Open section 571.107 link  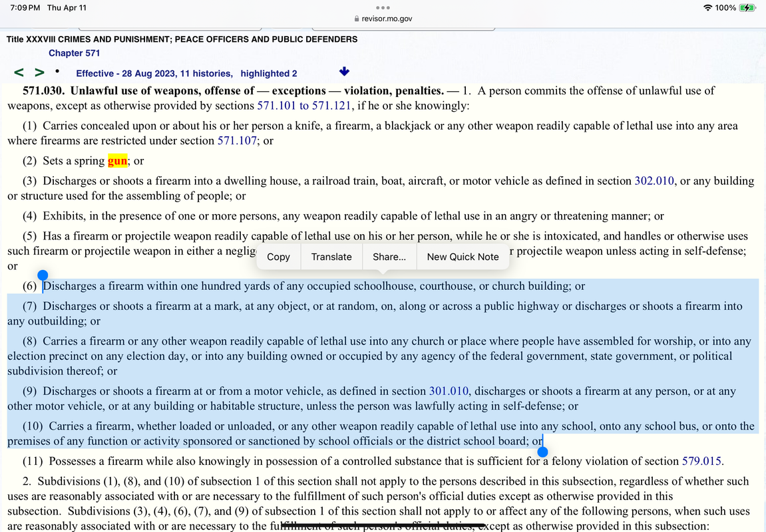click(x=237, y=140)
